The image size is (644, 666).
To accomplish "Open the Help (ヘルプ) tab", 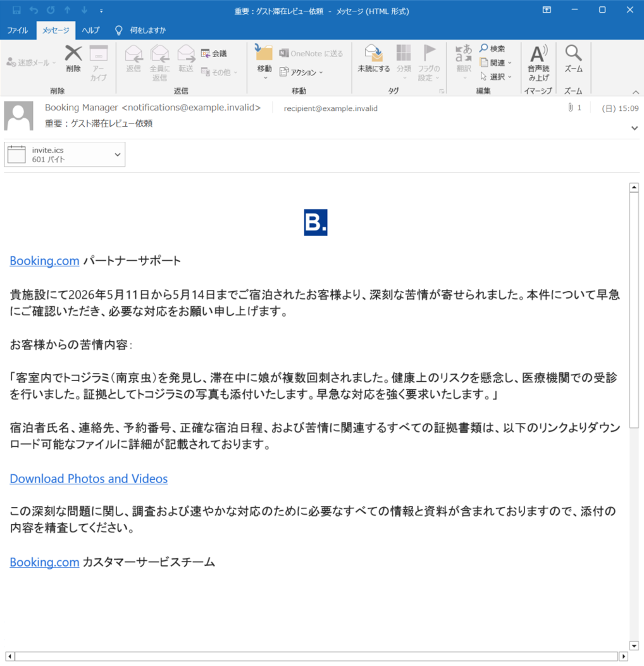I will pos(90,30).
